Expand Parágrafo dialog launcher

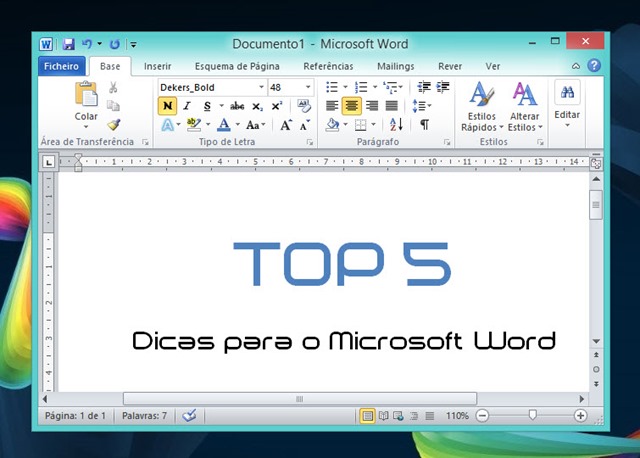click(447, 142)
